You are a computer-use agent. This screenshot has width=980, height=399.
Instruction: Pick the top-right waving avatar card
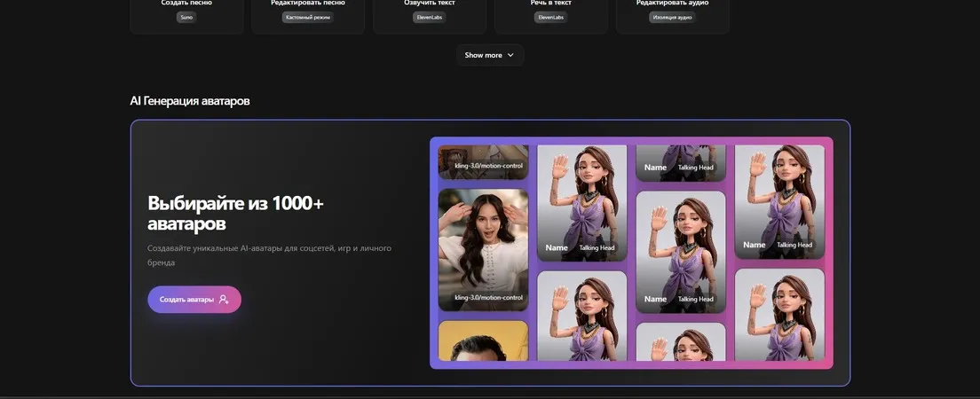tap(779, 202)
